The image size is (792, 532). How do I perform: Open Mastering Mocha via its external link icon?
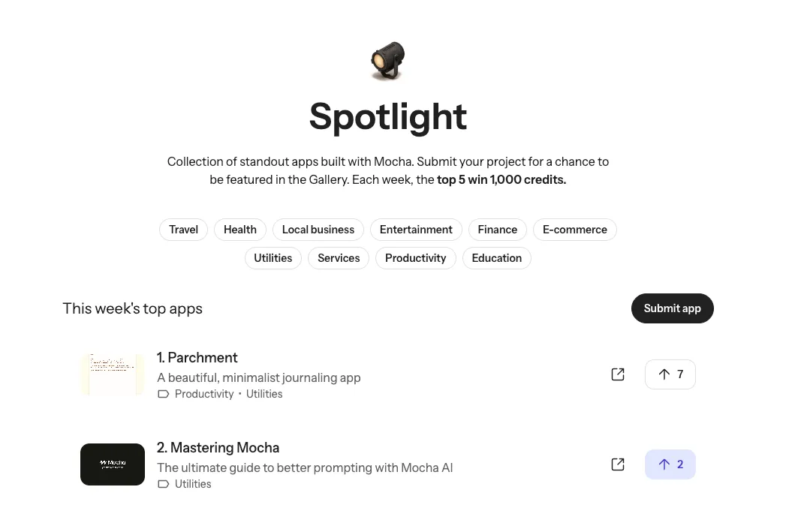tap(618, 464)
